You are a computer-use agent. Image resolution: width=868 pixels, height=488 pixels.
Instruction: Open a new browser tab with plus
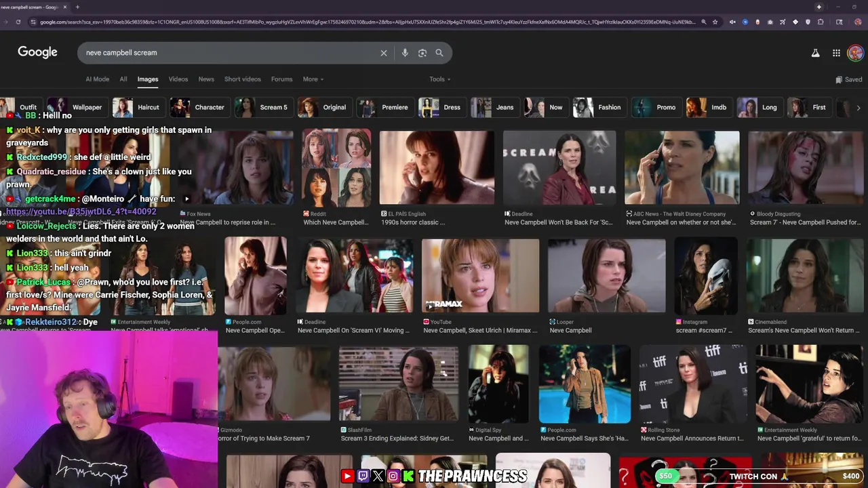click(x=77, y=7)
